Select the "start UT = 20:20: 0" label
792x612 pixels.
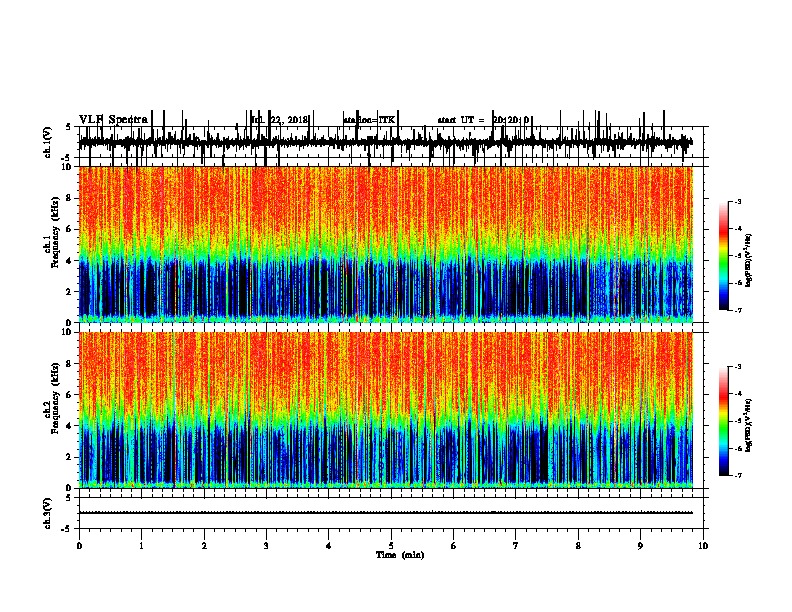(x=483, y=120)
